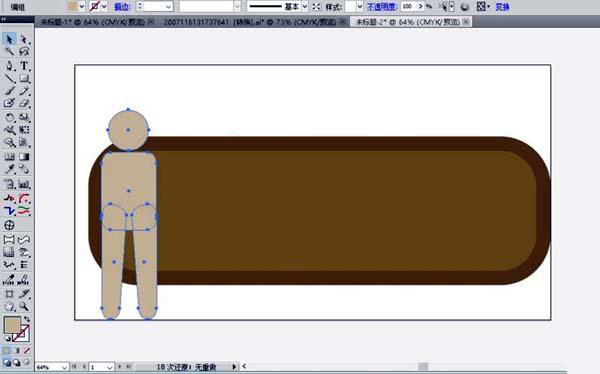The height and width of the screenshot is (374, 600).
Task: Open the 不透明度 opacity panel link
Action: (382, 7)
